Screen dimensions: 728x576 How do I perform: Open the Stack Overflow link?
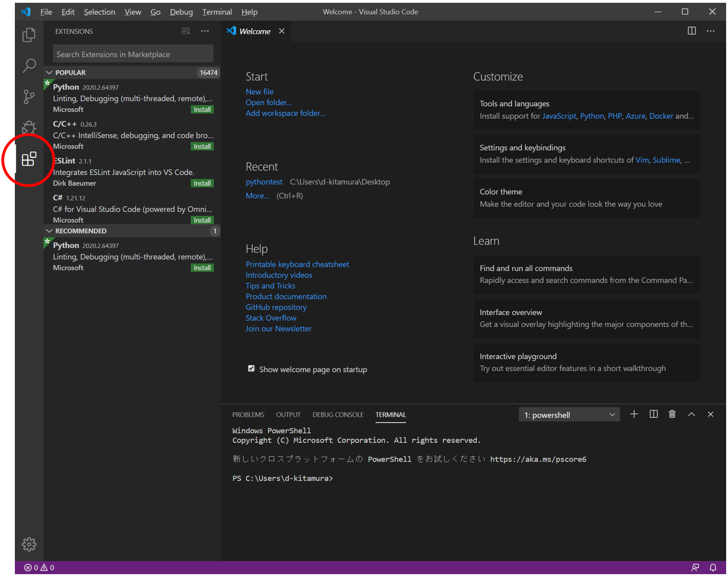point(271,317)
